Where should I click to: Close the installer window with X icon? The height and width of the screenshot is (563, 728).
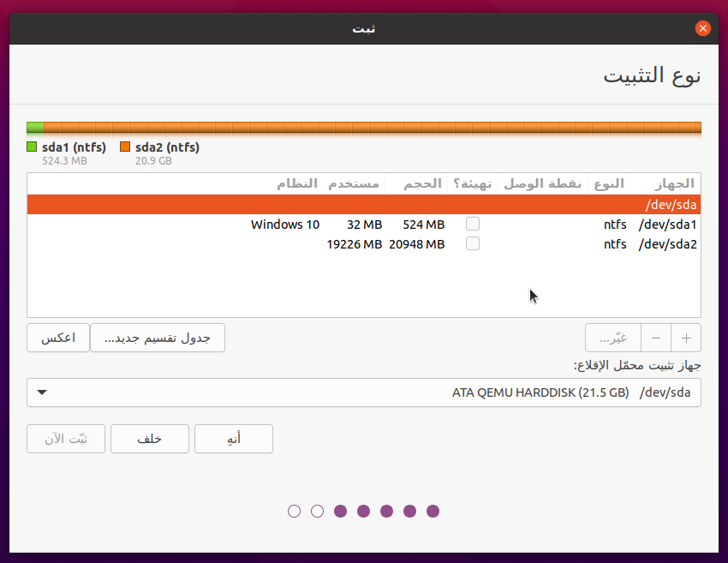tap(703, 28)
